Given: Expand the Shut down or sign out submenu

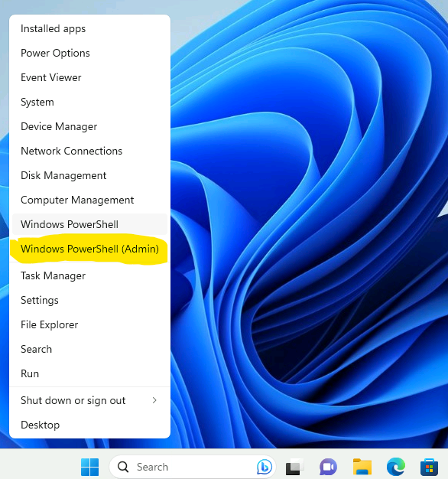Looking at the screenshot, I should 89,400.
